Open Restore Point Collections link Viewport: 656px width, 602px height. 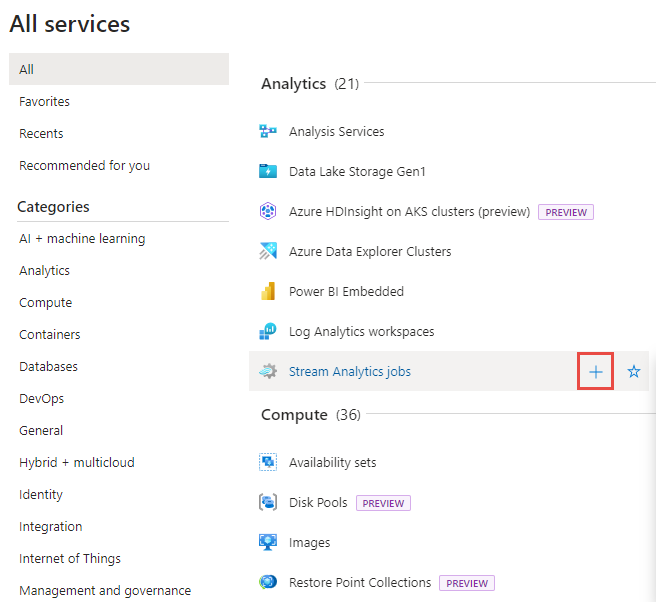360,583
